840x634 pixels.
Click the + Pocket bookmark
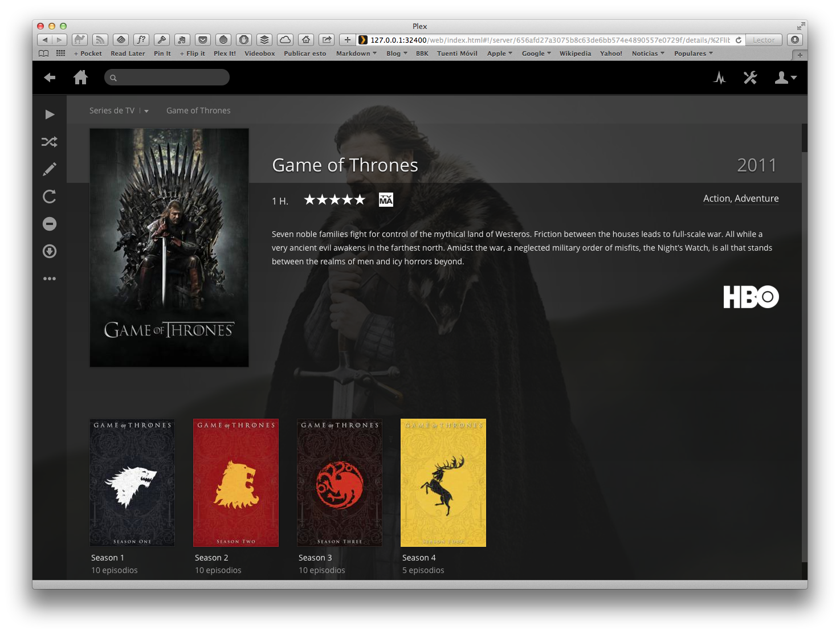click(x=88, y=54)
